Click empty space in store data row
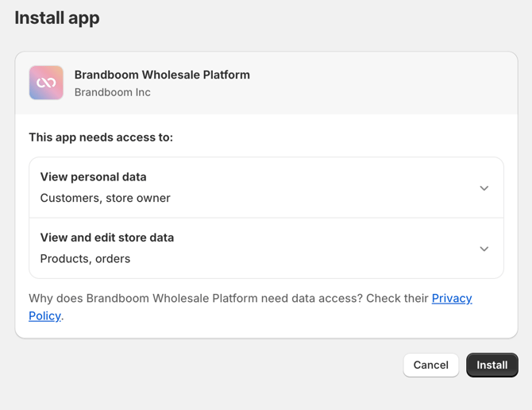The image size is (532, 410). (333, 248)
